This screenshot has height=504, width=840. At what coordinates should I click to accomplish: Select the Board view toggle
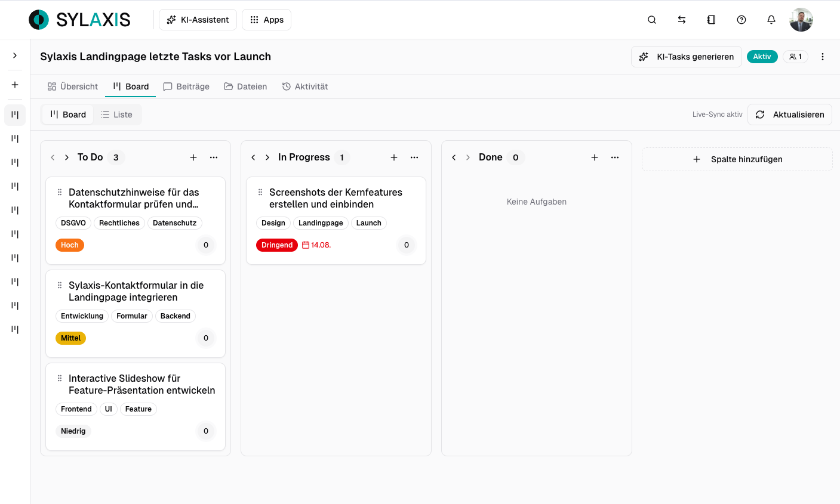tap(68, 115)
